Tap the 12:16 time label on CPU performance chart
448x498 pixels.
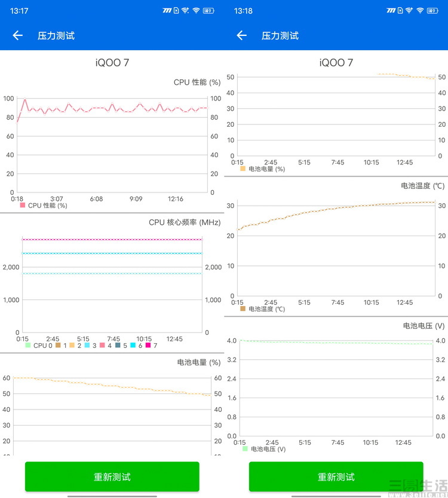click(176, 199)
